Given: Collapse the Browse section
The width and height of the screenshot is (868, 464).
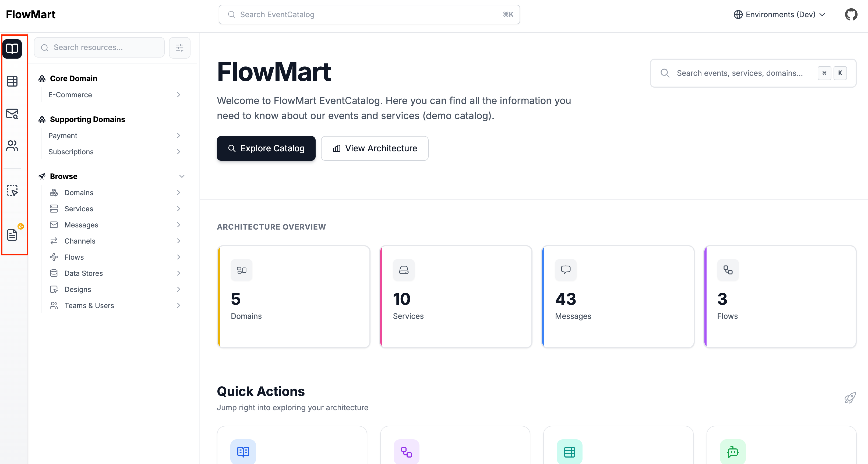Looking at the screenshot, I should coord(182,176).
